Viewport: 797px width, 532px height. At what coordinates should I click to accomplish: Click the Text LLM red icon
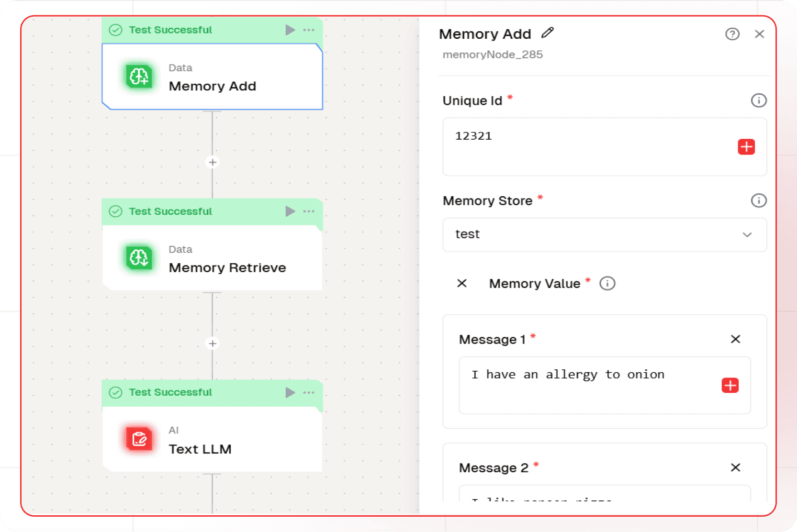(x=139, y=439)
